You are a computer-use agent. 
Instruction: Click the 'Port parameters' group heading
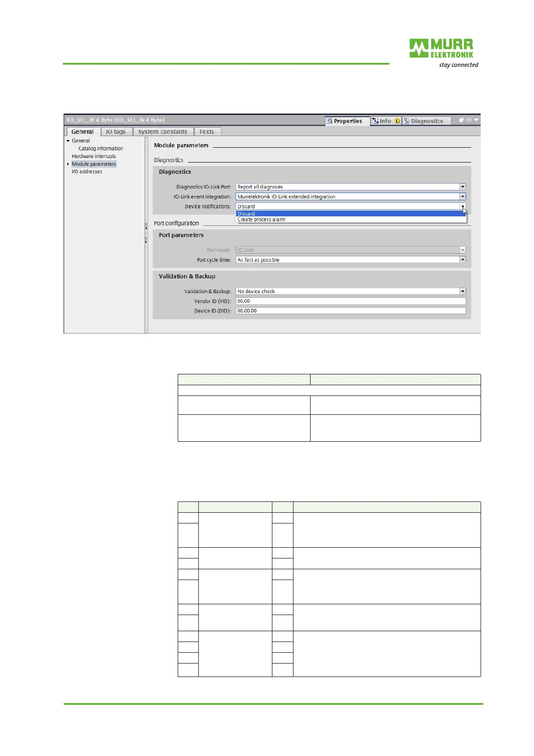click(x=181, y=235)
